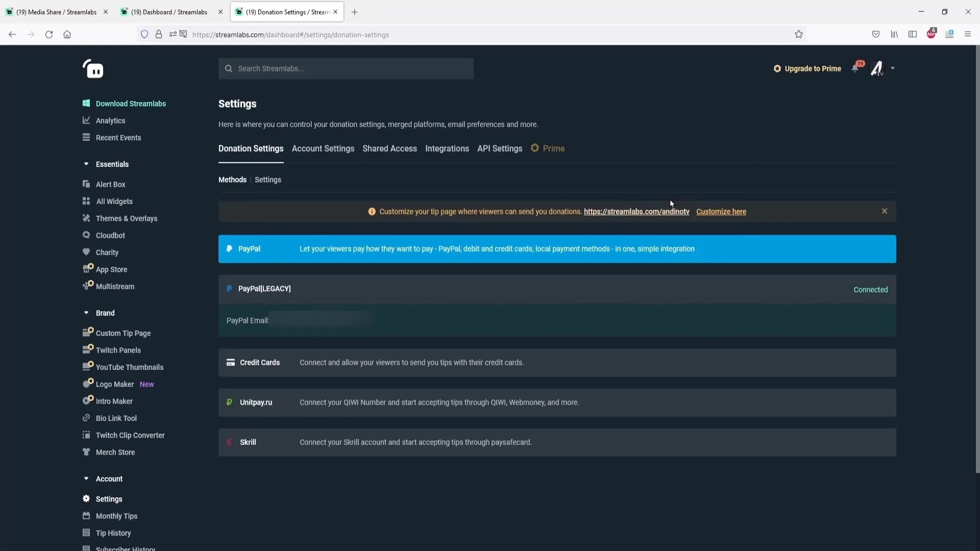This screenshot has width=980, height=551.
Task: Switch to the Account Settings tab
Action: (x=323, y=148)
